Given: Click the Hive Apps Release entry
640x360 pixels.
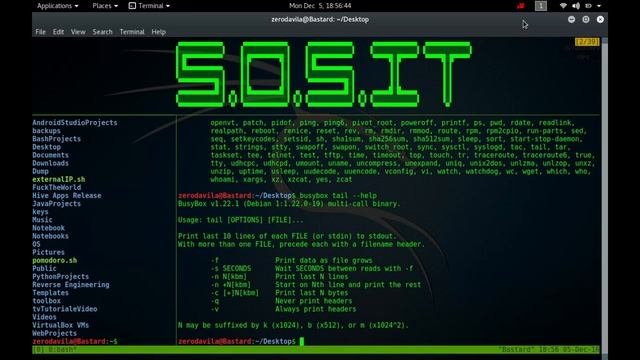Looking at the screenshot, I should (67, 196).
